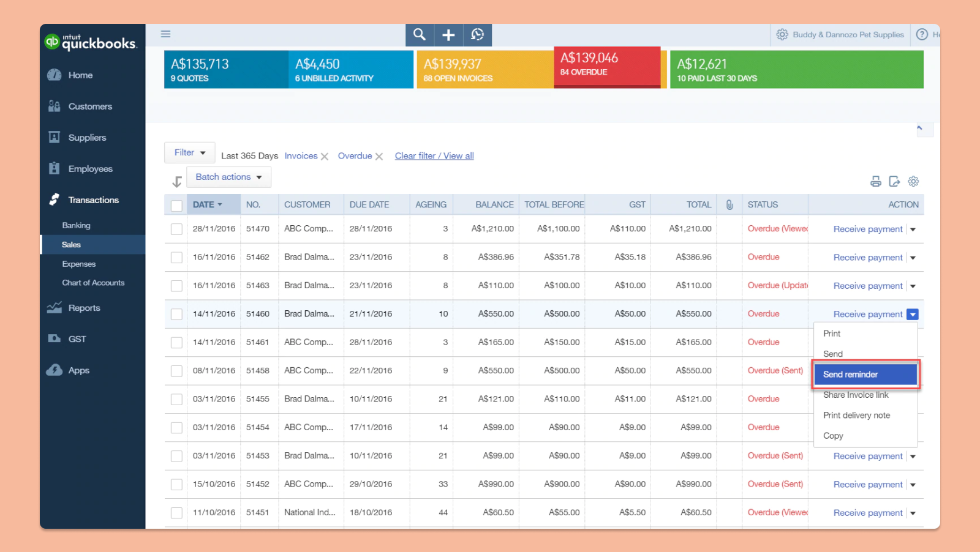This screenshot has height=552, width=980.
Task: Open the Batch actions dropdown
Action: click(x=228, y=177)
